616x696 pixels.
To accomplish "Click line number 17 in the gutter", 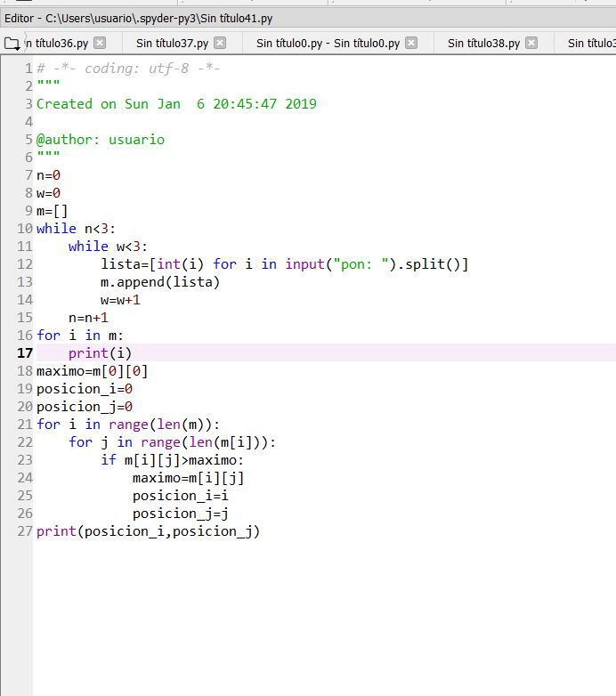I will (x=24, y=353).
